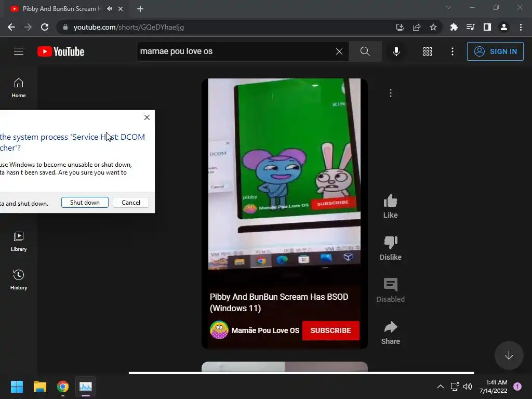This screenshot has height=399, width=532.
Task: Subscribe to Mamãe Pou Love OS
Action: [x=330, y=330]
